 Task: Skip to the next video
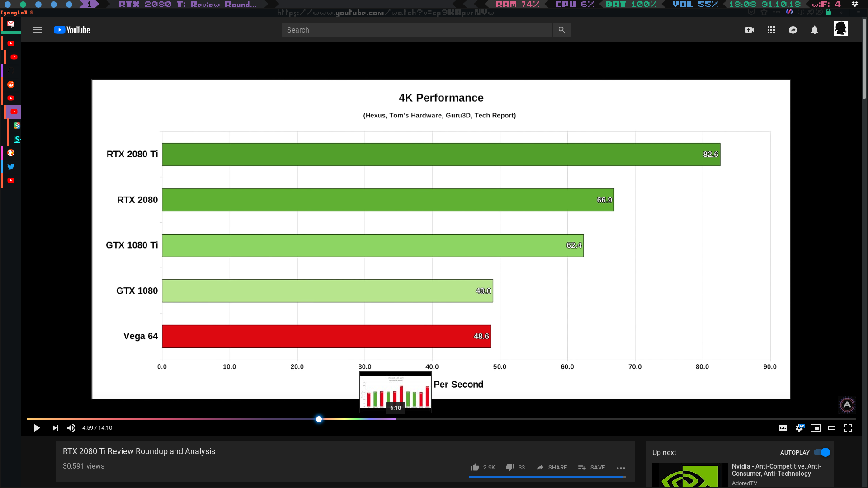point(55,428)
